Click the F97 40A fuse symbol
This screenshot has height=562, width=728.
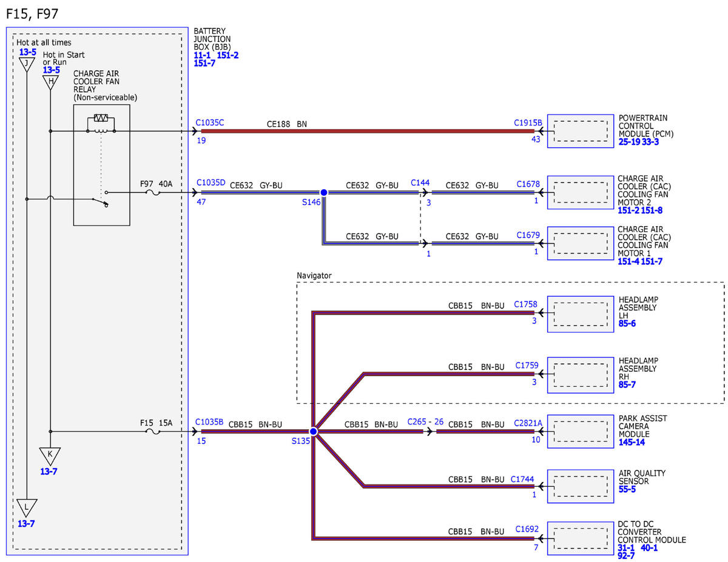[x=155, y=192]
